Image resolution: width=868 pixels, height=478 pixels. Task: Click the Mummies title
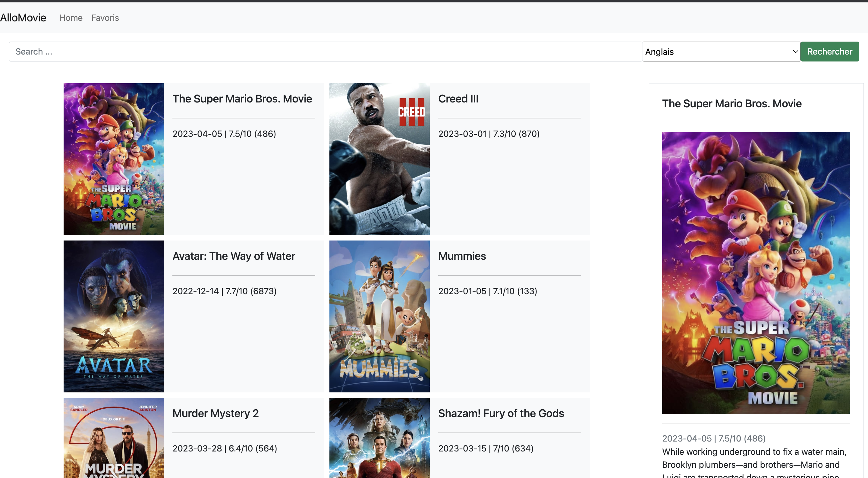tap(462, 256)
